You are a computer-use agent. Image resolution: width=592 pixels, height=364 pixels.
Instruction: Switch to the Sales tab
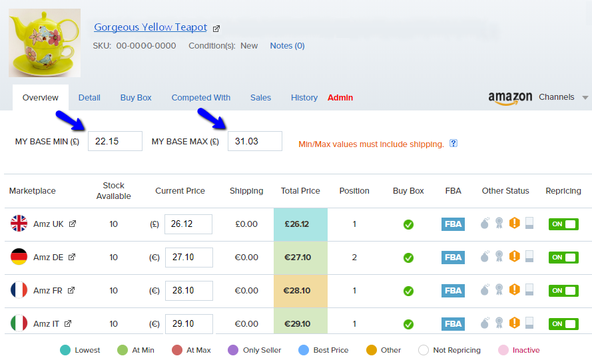(x=260, y=98)
